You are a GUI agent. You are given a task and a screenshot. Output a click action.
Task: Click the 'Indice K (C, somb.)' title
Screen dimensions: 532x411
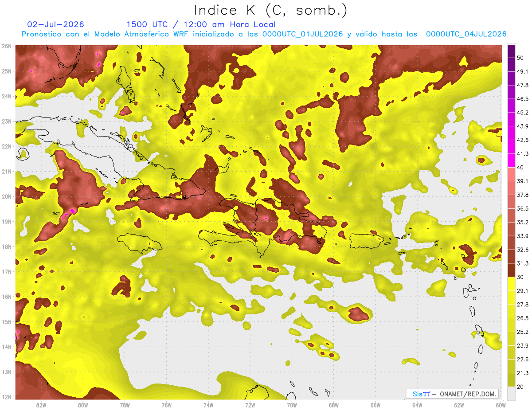270,10
